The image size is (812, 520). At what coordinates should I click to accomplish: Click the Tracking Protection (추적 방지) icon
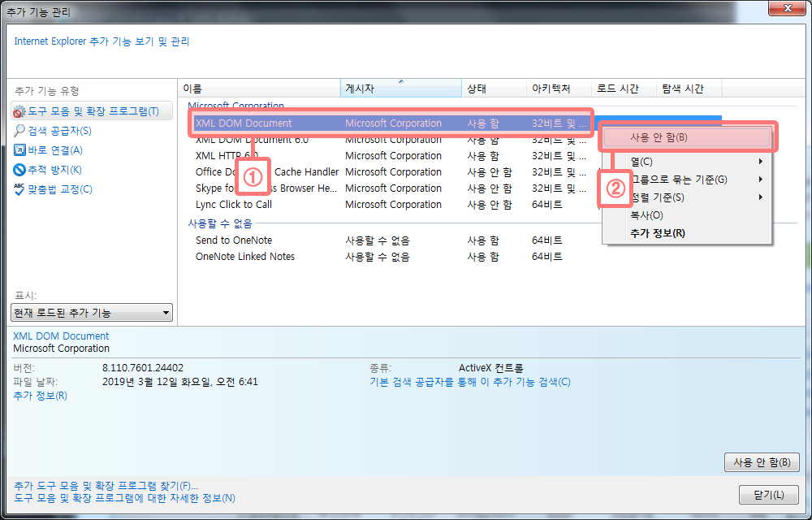[19, 169]
